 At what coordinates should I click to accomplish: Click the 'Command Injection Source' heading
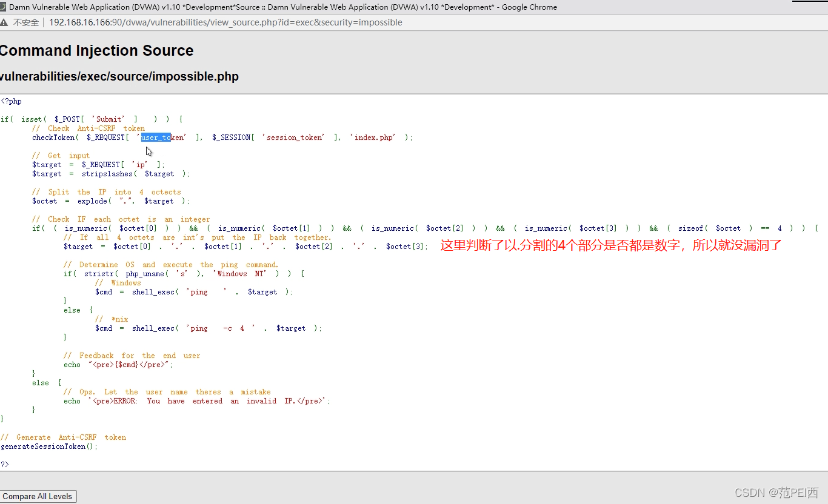pyautogui.click(x=96, y=51)
